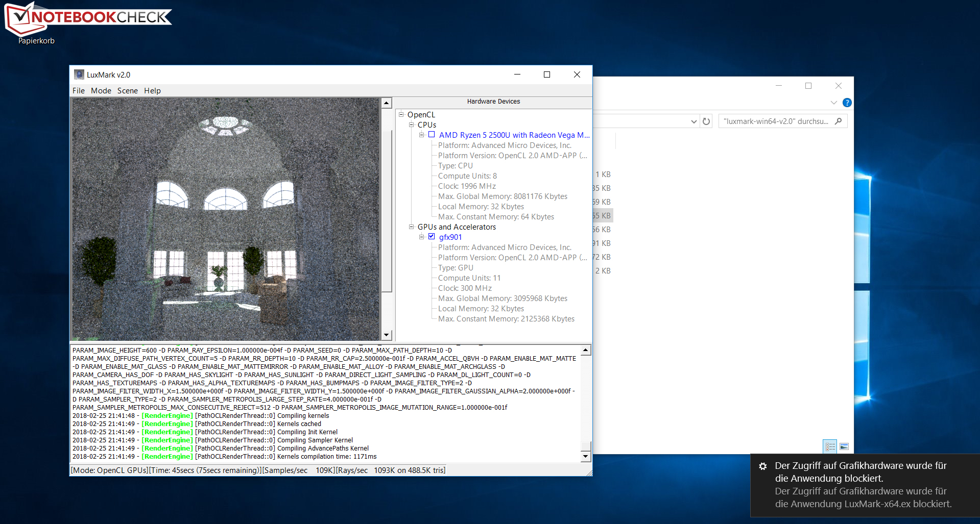Close the LuxMark window
Screen dimensions: 980x524
coord(577,74)
